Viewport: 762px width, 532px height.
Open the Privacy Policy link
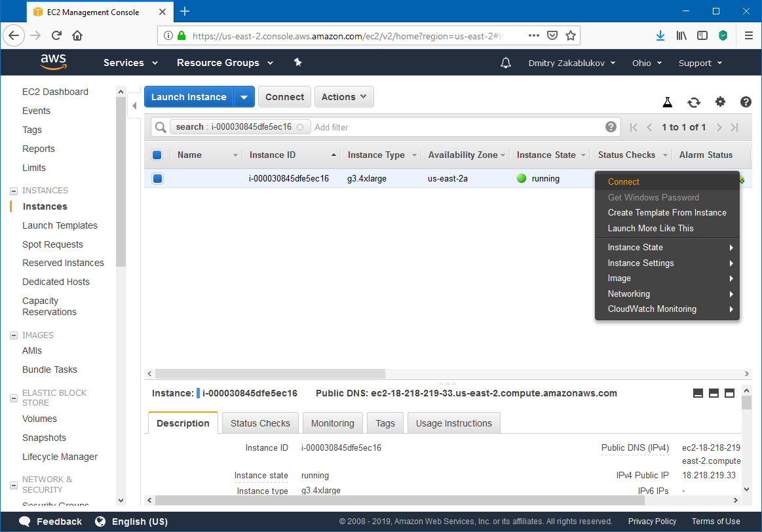click(652, 522)
